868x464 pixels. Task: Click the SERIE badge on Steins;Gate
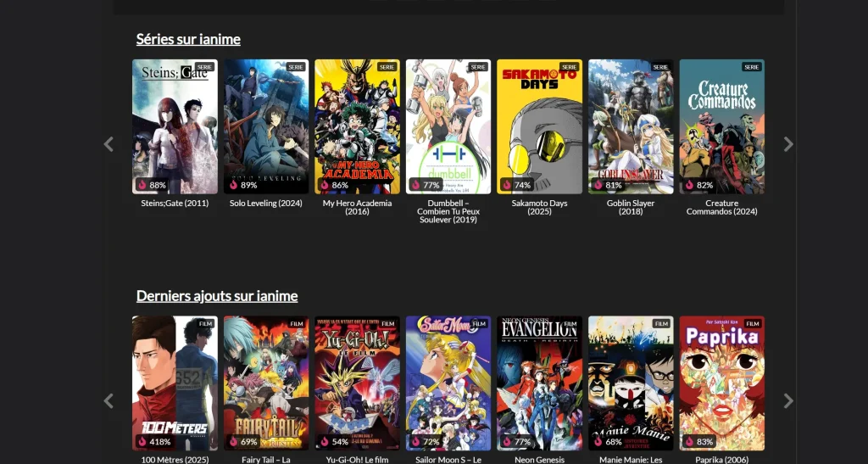click(205, 67)
